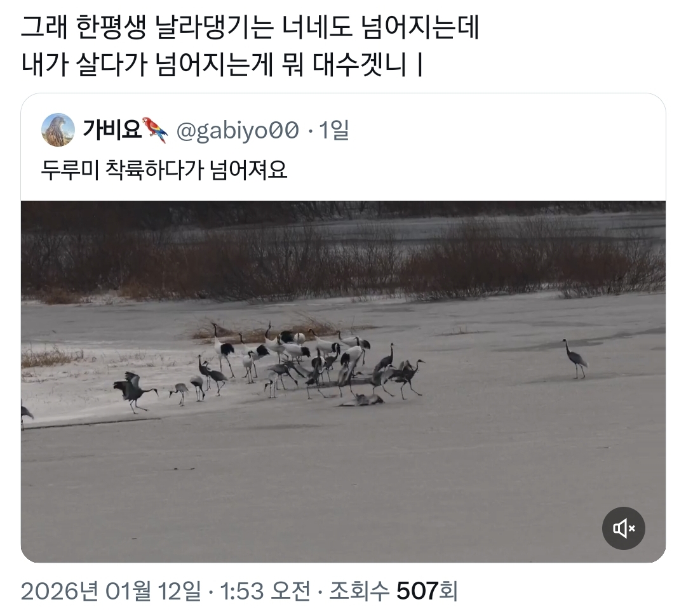The image size is (686, 616).
Task: Click the 1:53 오전 post time
Action: coord(265,591)
